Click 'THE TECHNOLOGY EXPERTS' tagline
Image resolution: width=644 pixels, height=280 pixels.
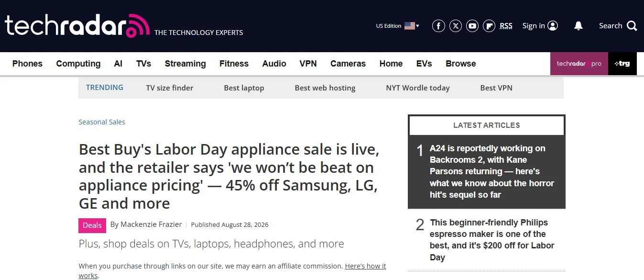pyautogui.click(x=198, y=33)
